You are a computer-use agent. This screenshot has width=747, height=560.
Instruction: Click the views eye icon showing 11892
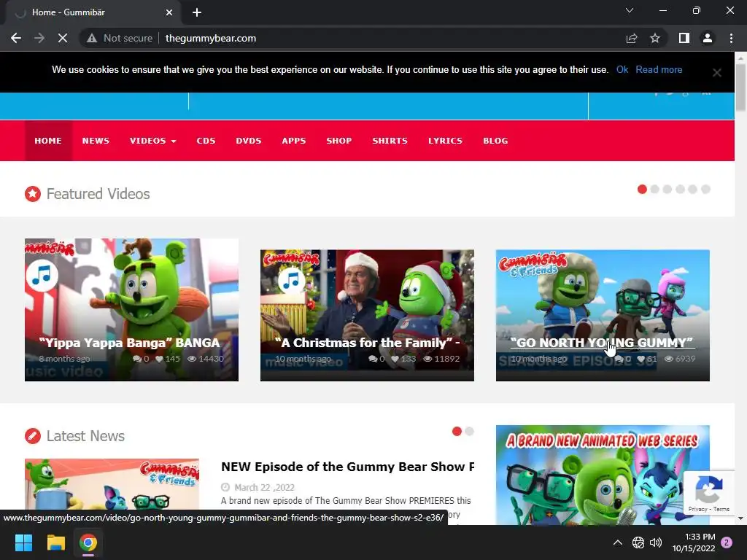427,359
